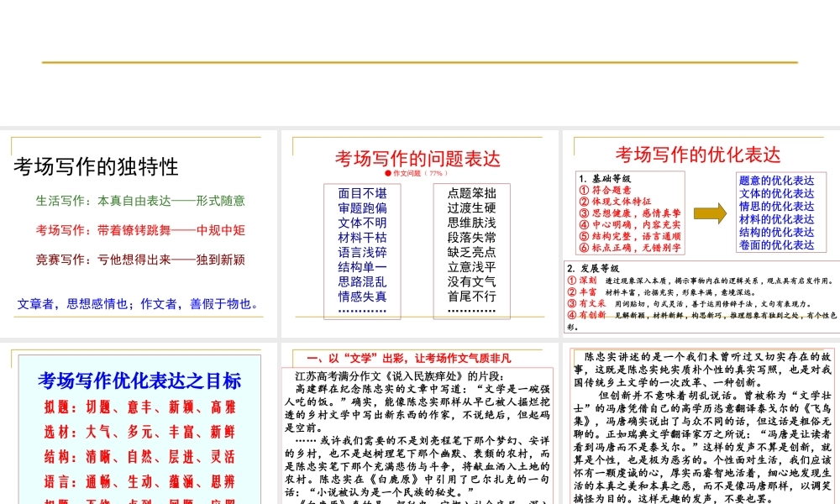Click item ② 体现文体特征
The height and width of the screenshot is (504, 840).
point(615,202)
